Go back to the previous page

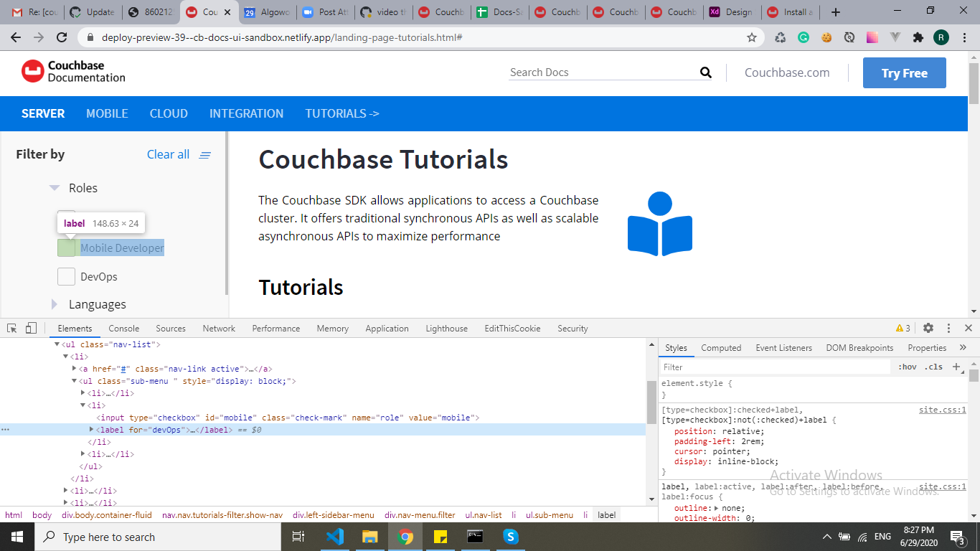[x=16, y=37]
